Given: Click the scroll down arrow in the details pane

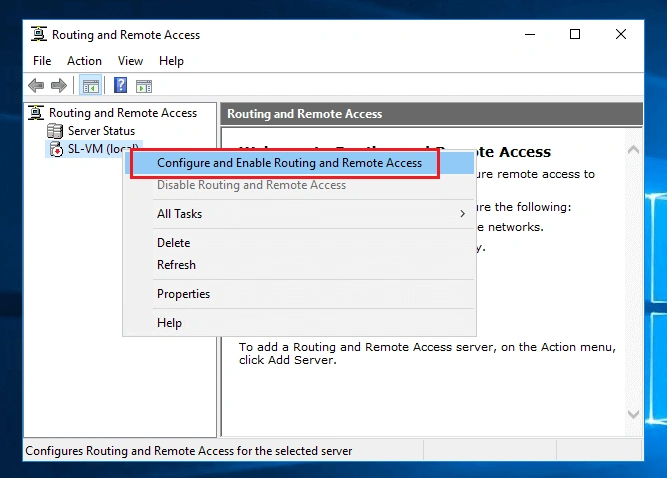Looking at the screenshot, I should pyautogui.click(x=633, y=414).
